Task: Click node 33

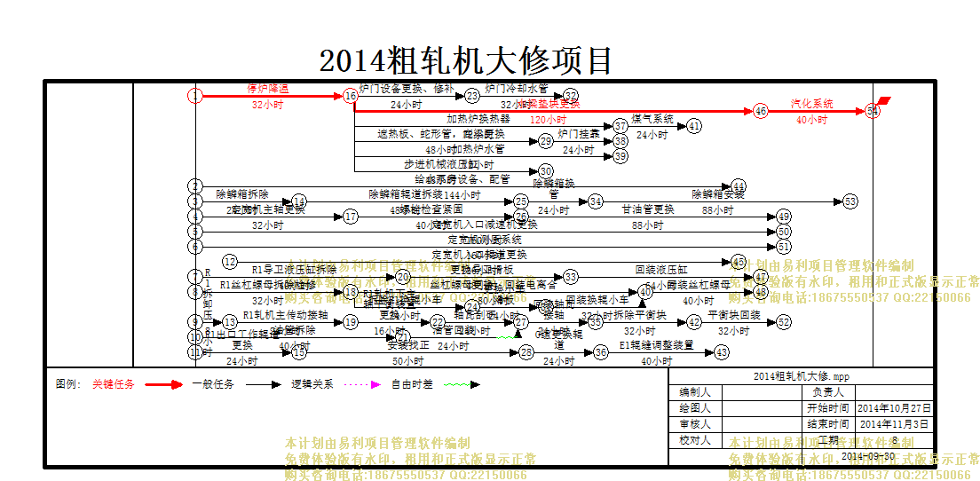Action: coord(571,277)
